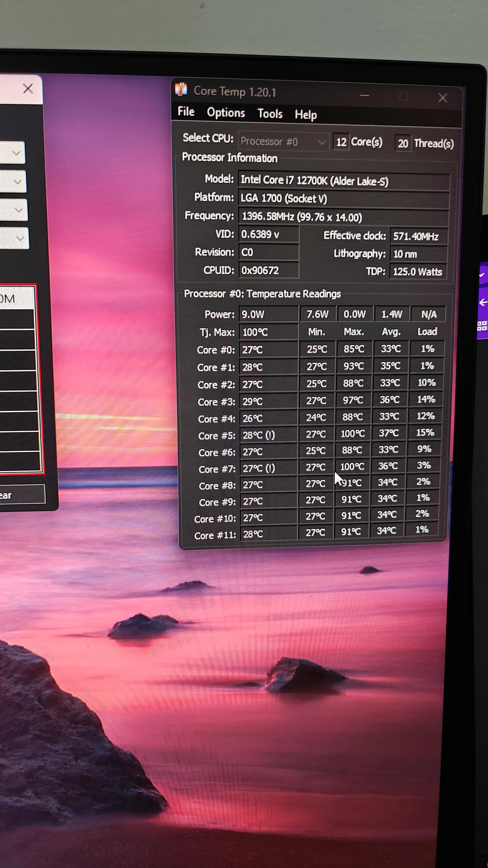Click the '12' cores count box

click(x=341, y=142)
